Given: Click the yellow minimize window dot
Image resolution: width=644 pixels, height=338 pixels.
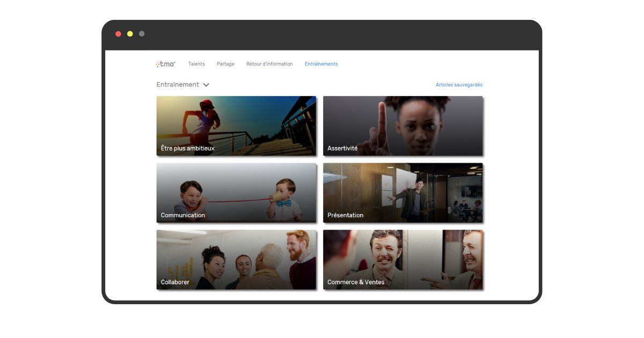Looking at the screenshot, I should click(130, 34).
